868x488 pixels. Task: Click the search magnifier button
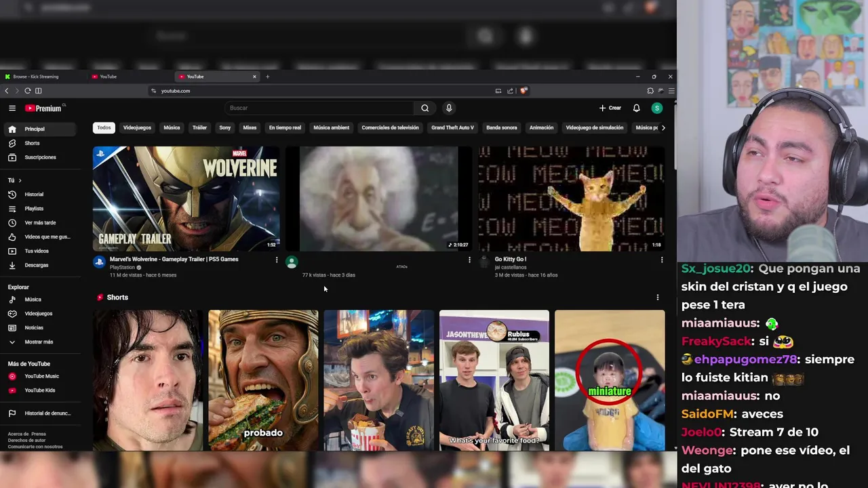pyautogui.click(x=425, y=108)
